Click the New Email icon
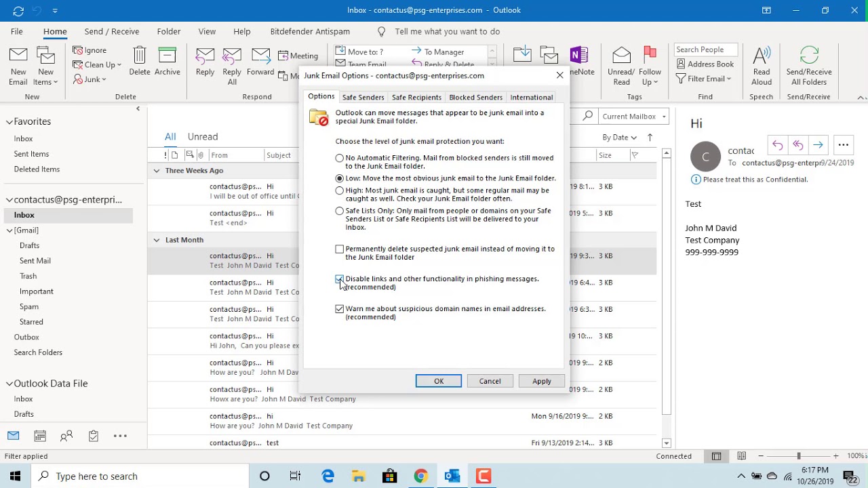Viewport: 868px width, 488px height. [x=18, y=67]
